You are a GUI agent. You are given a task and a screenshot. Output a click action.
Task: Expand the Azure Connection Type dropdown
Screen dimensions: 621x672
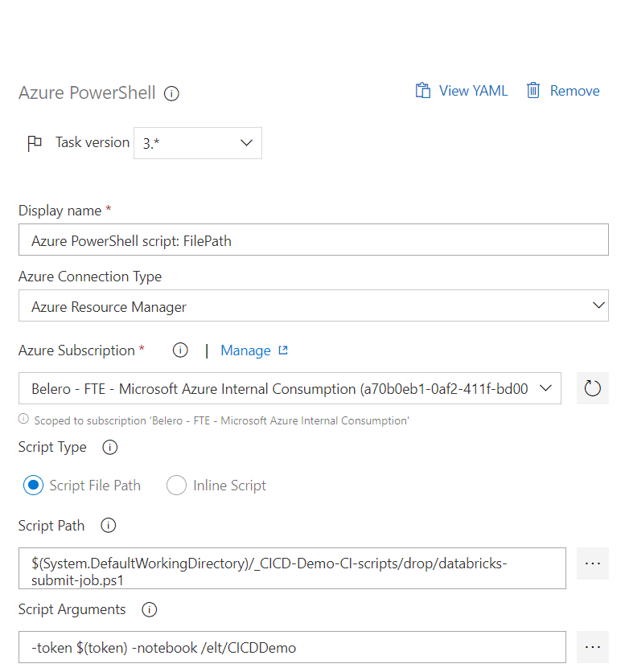point(314,305)
